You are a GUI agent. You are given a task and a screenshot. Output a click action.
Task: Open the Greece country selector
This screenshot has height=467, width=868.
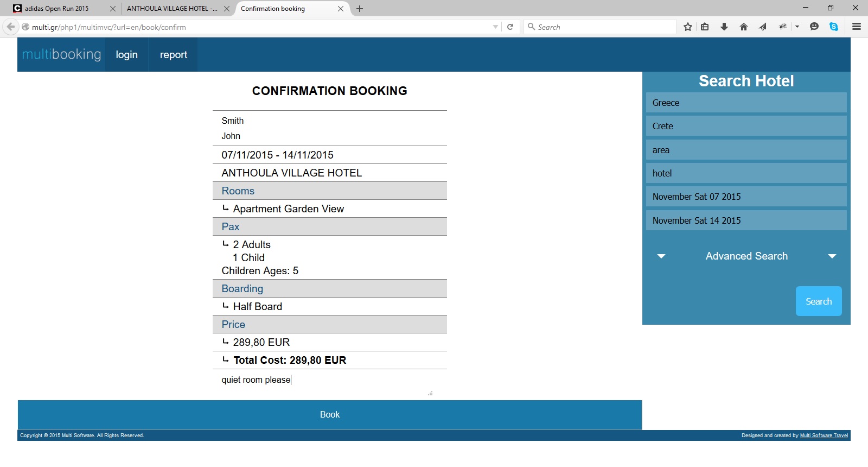[x=746, y=103]
